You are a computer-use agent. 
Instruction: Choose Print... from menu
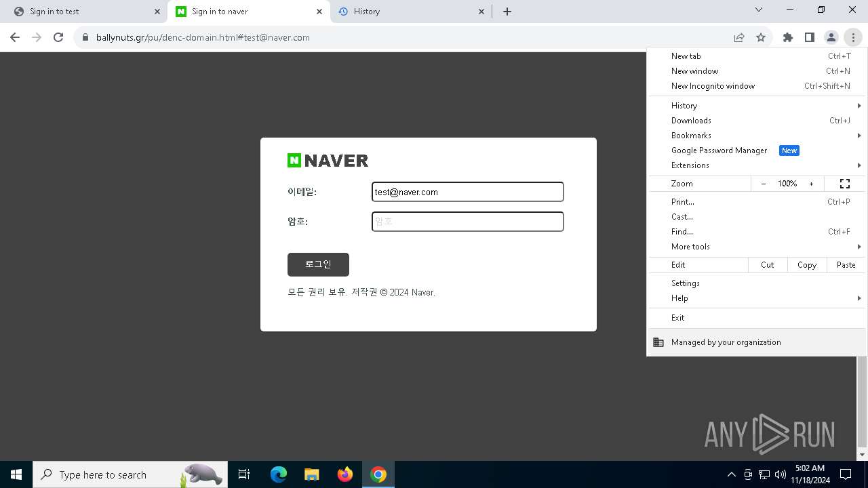757,202
